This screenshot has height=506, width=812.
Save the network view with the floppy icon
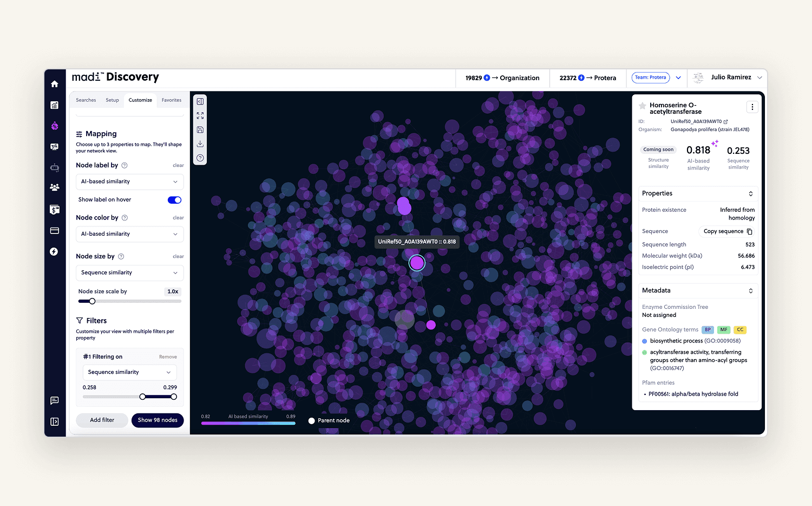200,130
